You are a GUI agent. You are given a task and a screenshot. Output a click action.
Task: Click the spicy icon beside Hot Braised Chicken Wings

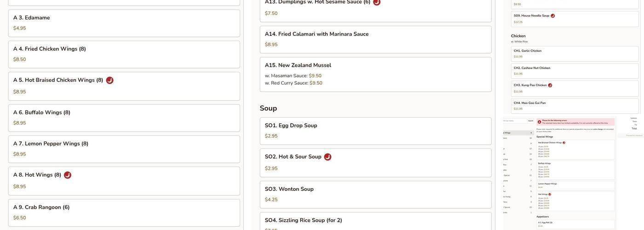109,80
